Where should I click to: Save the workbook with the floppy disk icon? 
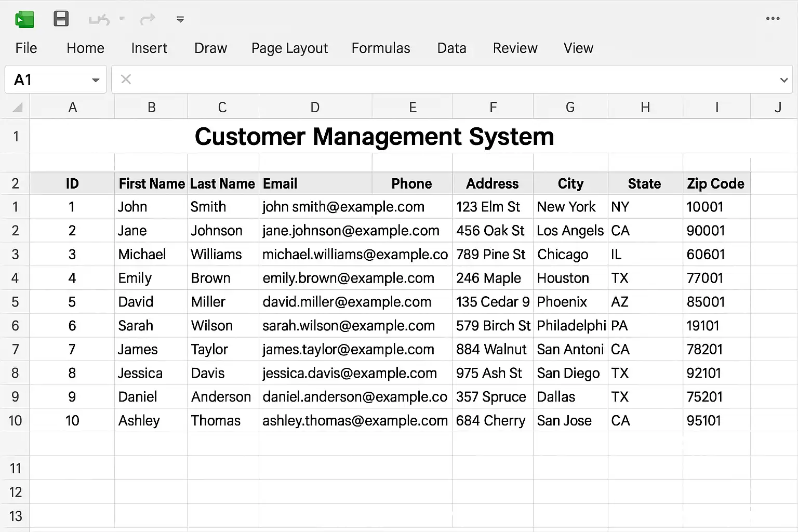(61, 19)
